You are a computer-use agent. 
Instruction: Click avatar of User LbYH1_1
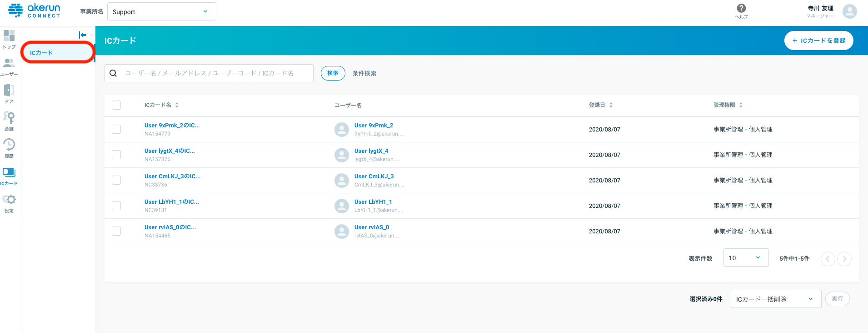[342, 206]
